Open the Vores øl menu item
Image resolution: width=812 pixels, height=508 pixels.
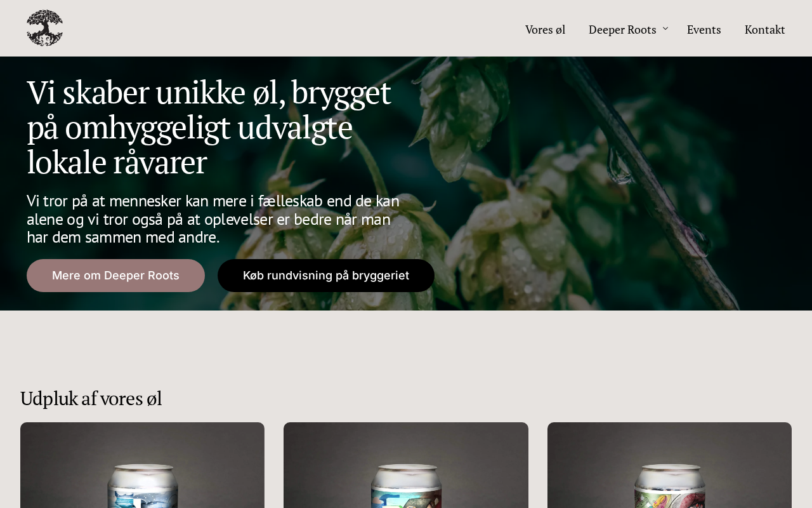pyautogui.click(x=545, y=29)
